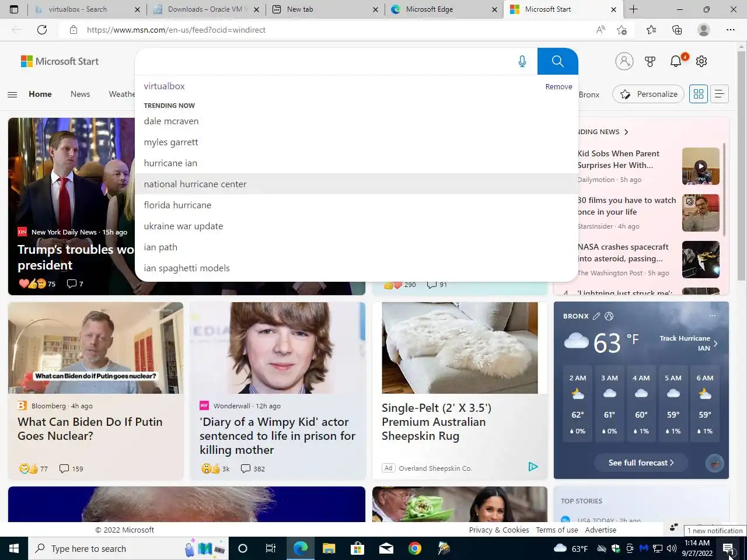
Task: Switch to the New tab browser tab
Action: point(324,9)
